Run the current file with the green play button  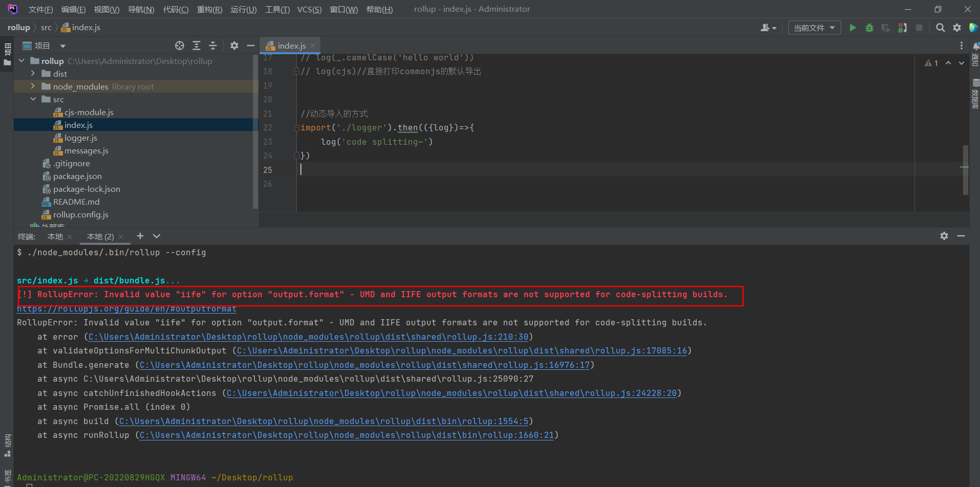click(x=853, y=28)
